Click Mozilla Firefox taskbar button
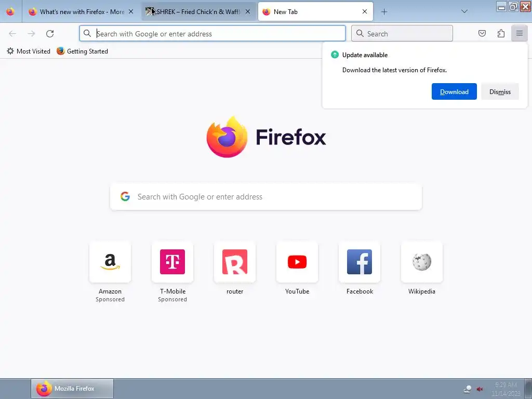 tap(72, 389)
